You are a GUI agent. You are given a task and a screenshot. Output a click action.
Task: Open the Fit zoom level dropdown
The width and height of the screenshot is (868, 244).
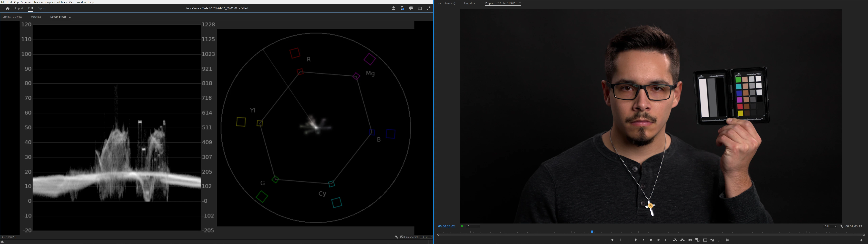pos(473,227)
